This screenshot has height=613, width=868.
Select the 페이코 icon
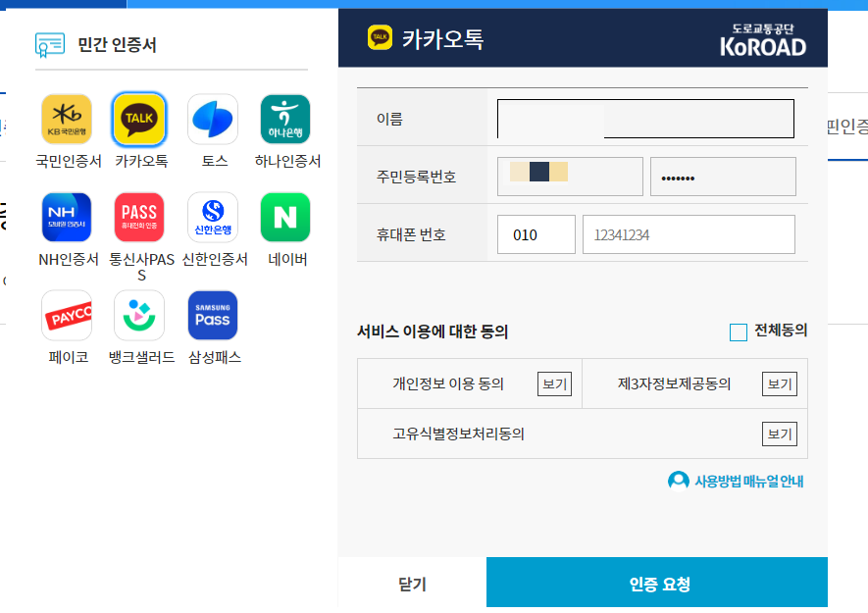[67, 315]
